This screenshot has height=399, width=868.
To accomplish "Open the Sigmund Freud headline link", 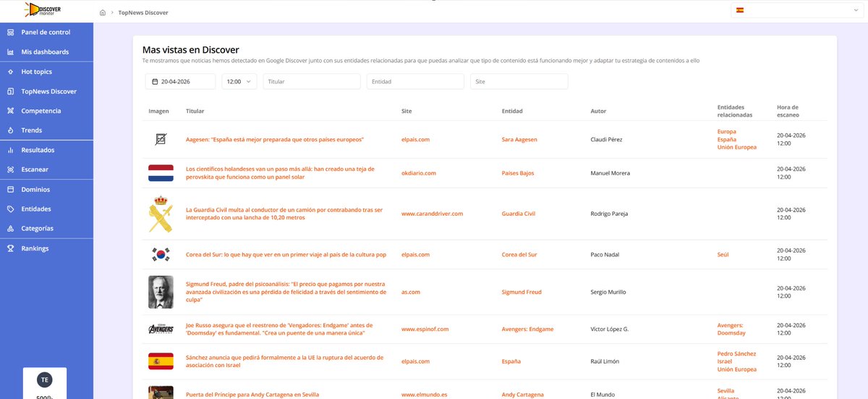I will coord(285,292).
